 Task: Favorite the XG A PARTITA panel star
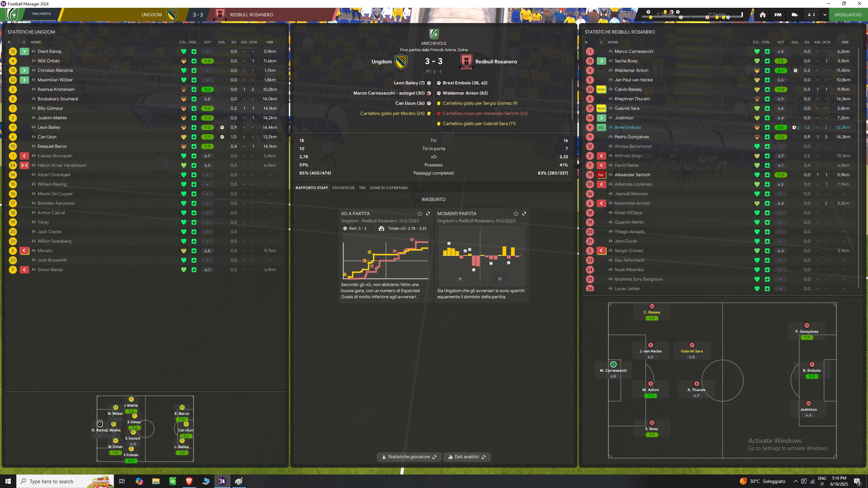pos(420,213)
